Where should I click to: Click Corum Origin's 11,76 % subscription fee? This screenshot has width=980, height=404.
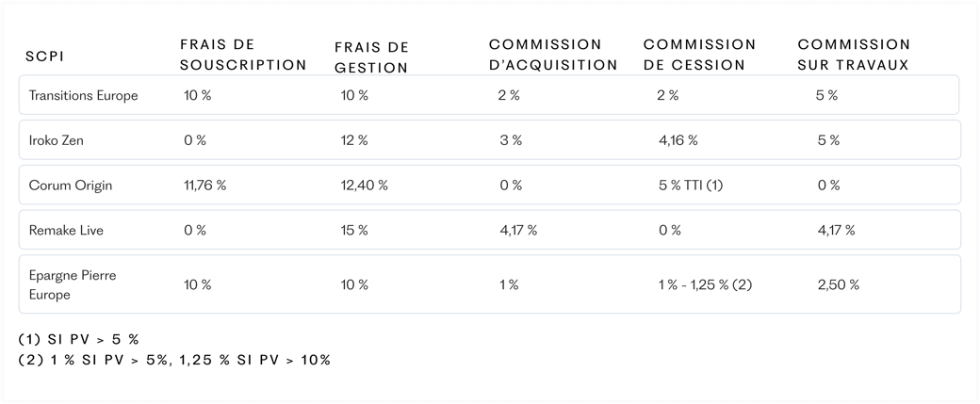tap(205, 186)
